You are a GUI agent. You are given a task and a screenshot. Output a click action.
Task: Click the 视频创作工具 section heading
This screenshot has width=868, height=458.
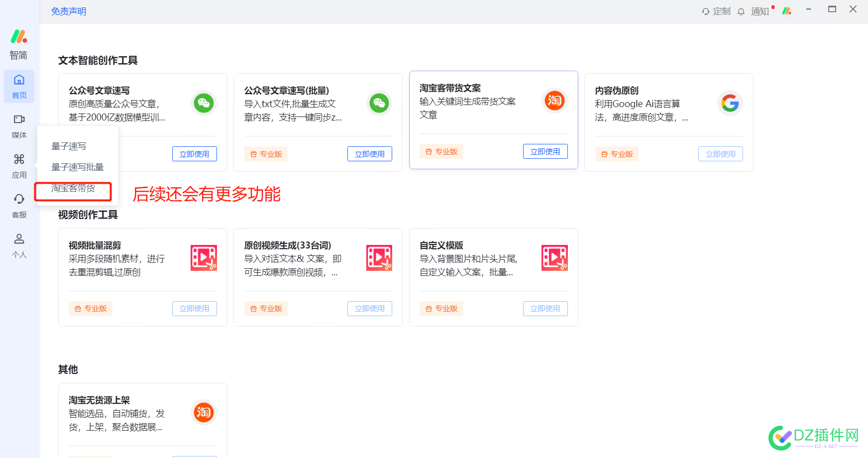[x=88, y=215]
